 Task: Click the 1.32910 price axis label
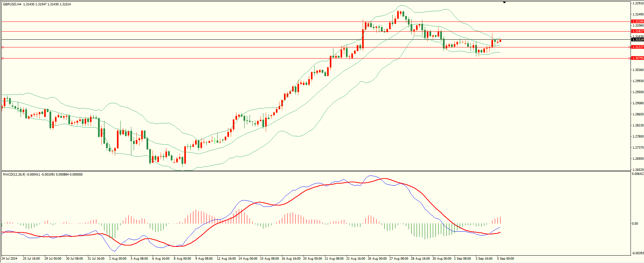coord(638,3)
